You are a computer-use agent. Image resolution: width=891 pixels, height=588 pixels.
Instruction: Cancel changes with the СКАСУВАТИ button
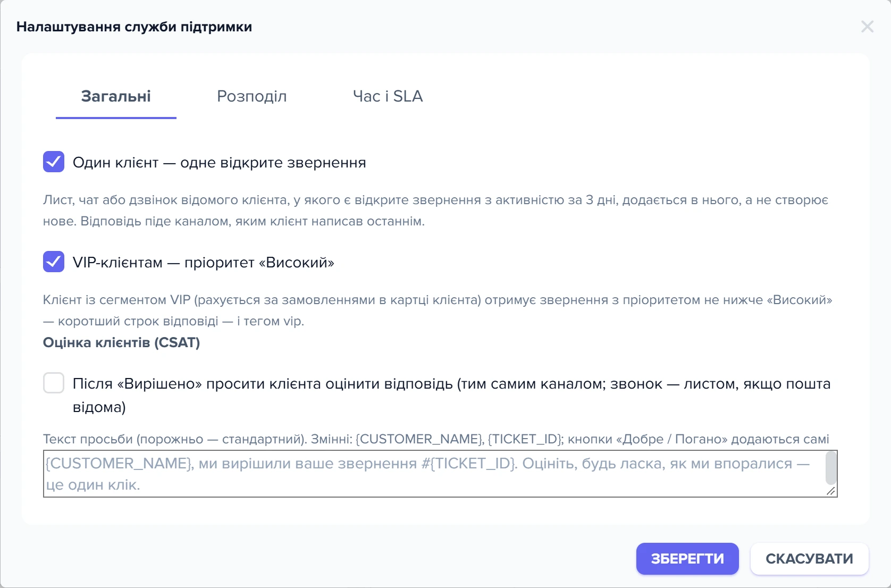pyautogui.click(x=809, y=559)
